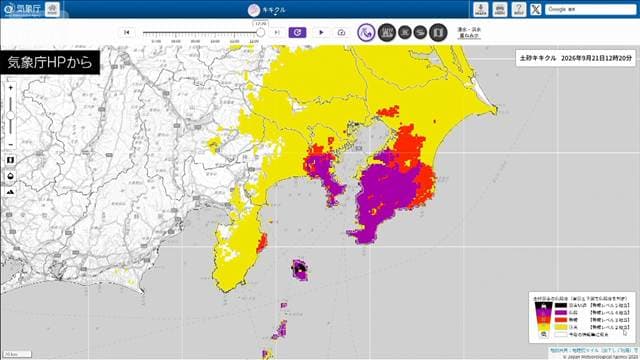Zoom out the map with minus button
The image size is (640, 360).
coord(11,144)
